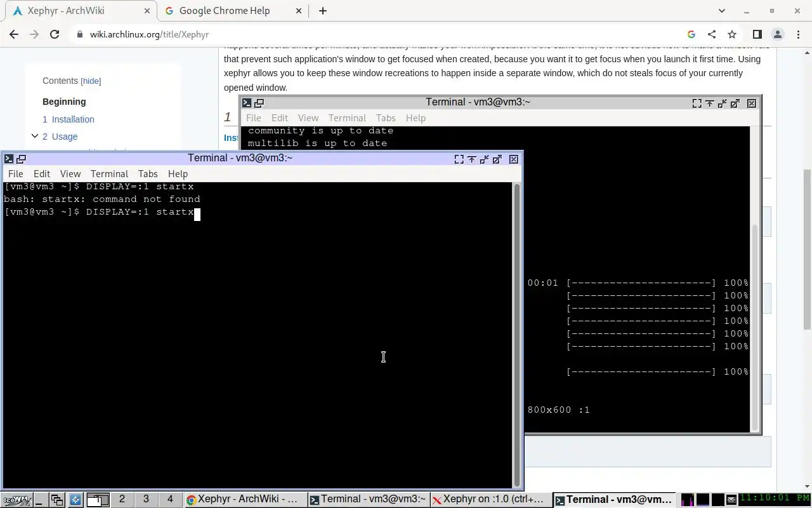Open Edit menu in back terminal

280,118
